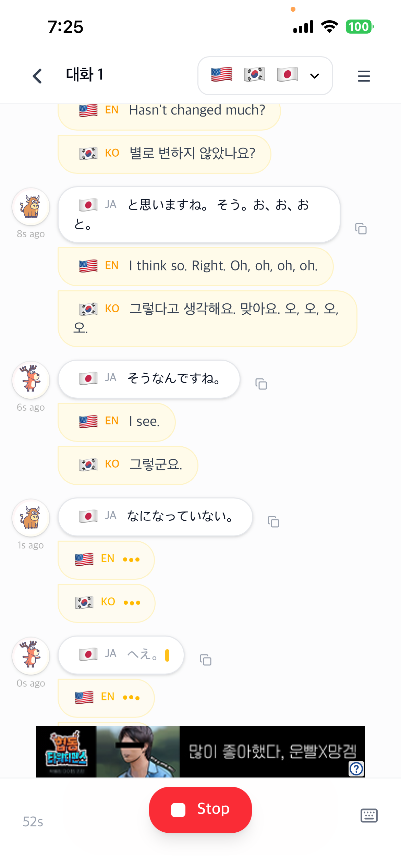Copy the と思いますね message
The width and height of the screenshot is (401, 868).
[361, 228]
